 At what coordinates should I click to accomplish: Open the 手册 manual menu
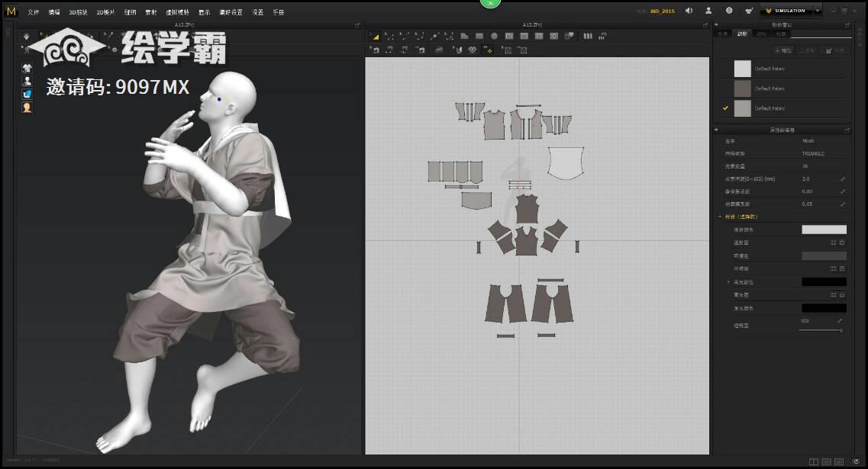coord(279,12)
